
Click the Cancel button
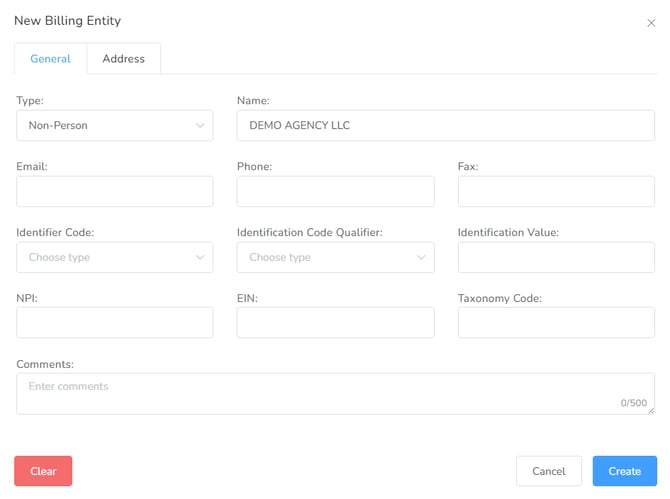pos(549,471)
